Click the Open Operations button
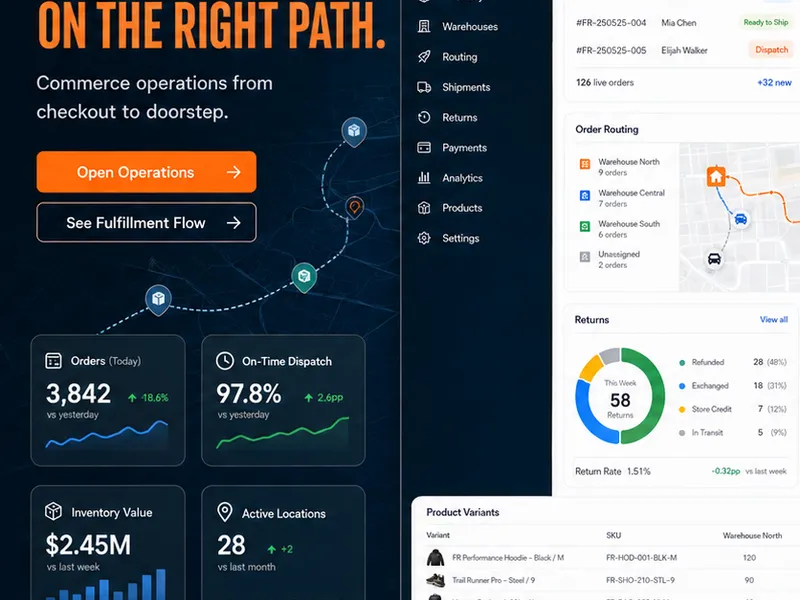 click(146, 172)
